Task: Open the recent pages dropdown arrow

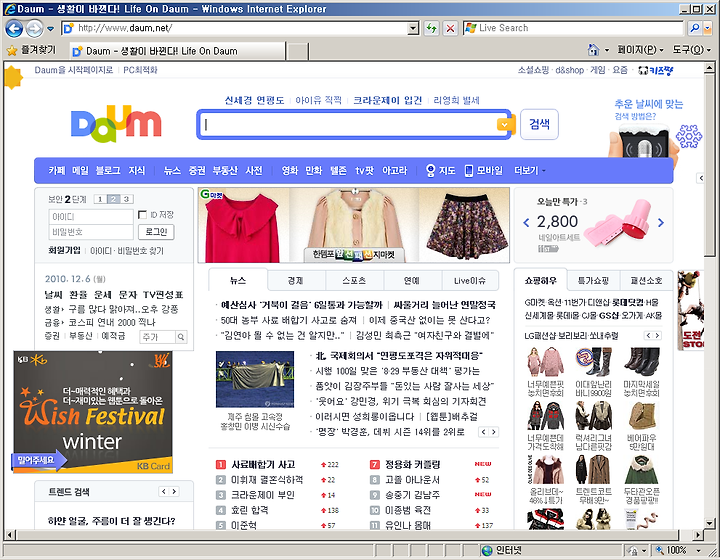Action: [50, 29]
